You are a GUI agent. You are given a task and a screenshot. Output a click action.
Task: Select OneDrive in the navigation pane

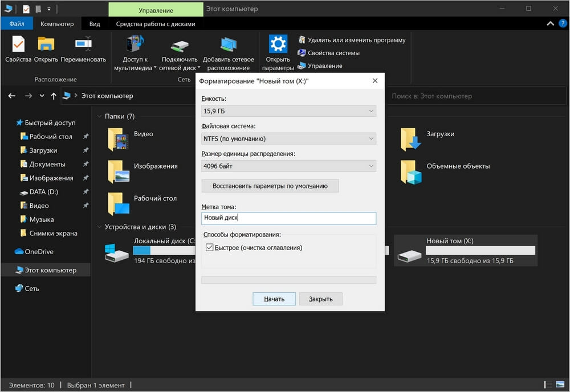click(x=38, y=252)
